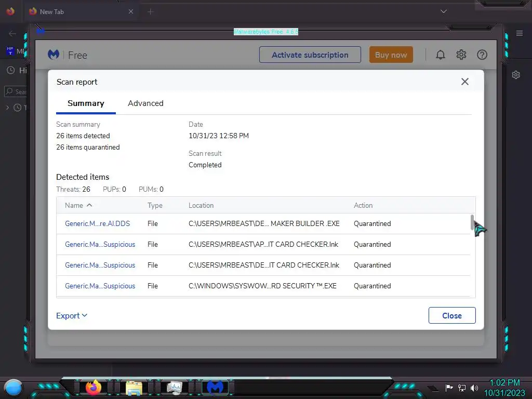Select location MAKER BUILDER .EXE cell
Viewport: 532px width, 399px height.
coord(264,223)
